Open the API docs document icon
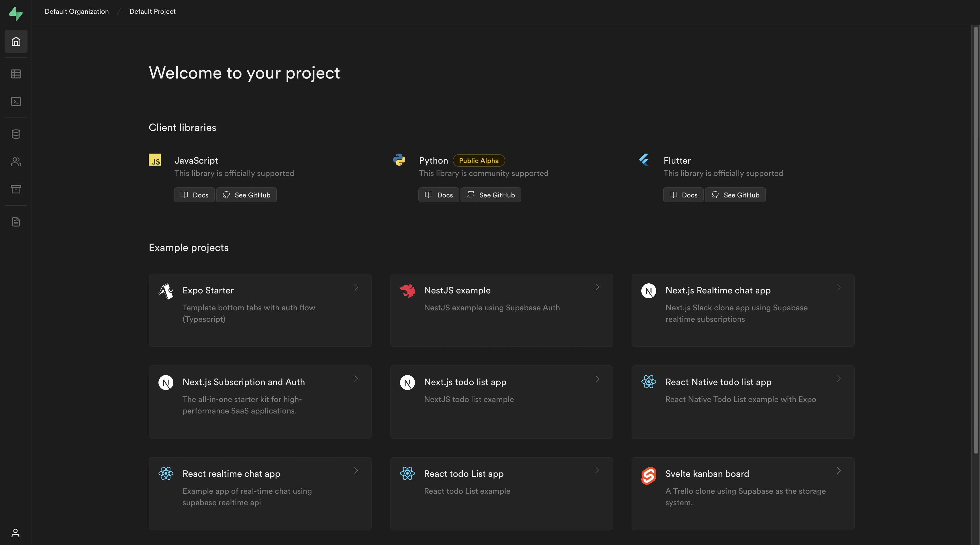The height and width of the screenshot is (545, 980). click(16, 222)
